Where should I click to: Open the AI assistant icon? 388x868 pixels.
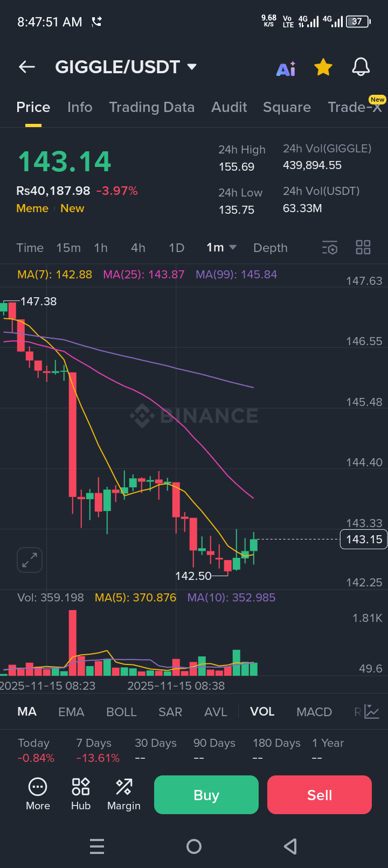click(286, 68)
